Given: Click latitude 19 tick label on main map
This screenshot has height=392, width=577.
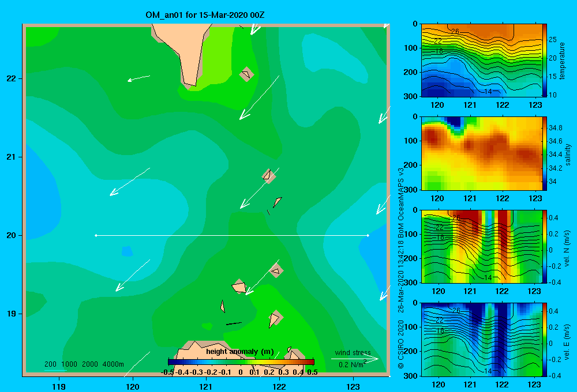Looking at the screenshot, I should pyautogui.click(x=12, y=314).
